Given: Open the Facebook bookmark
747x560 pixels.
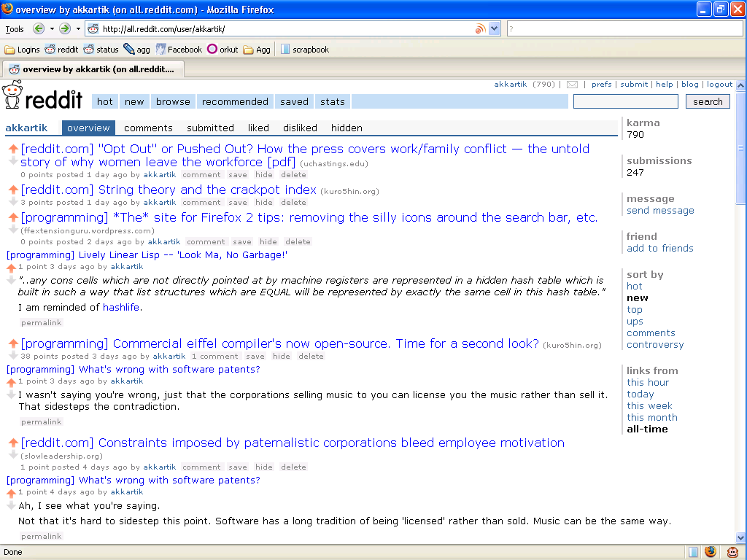Looking at the screenshot, I should [x=178, y=50].
